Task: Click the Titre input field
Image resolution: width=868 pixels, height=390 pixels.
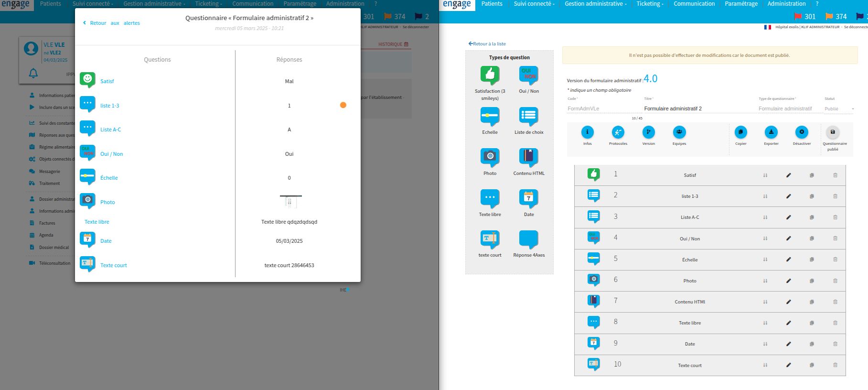Action: click(697, 108)
